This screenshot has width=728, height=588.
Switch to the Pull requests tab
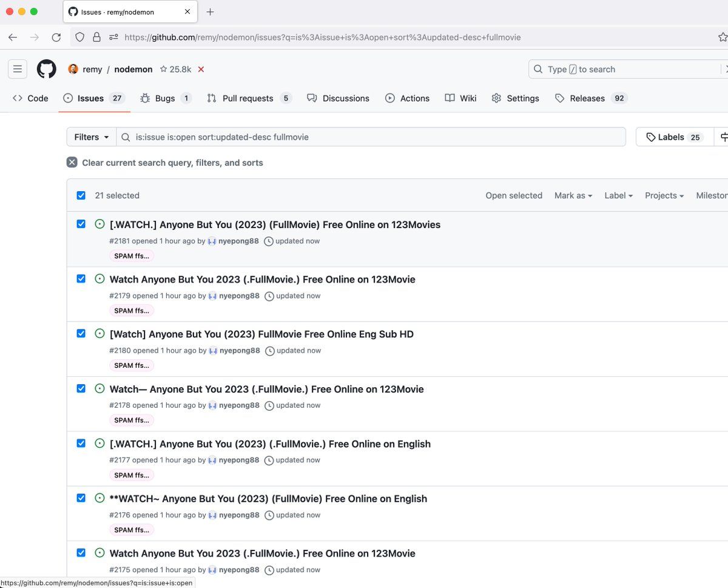(248, 98)
